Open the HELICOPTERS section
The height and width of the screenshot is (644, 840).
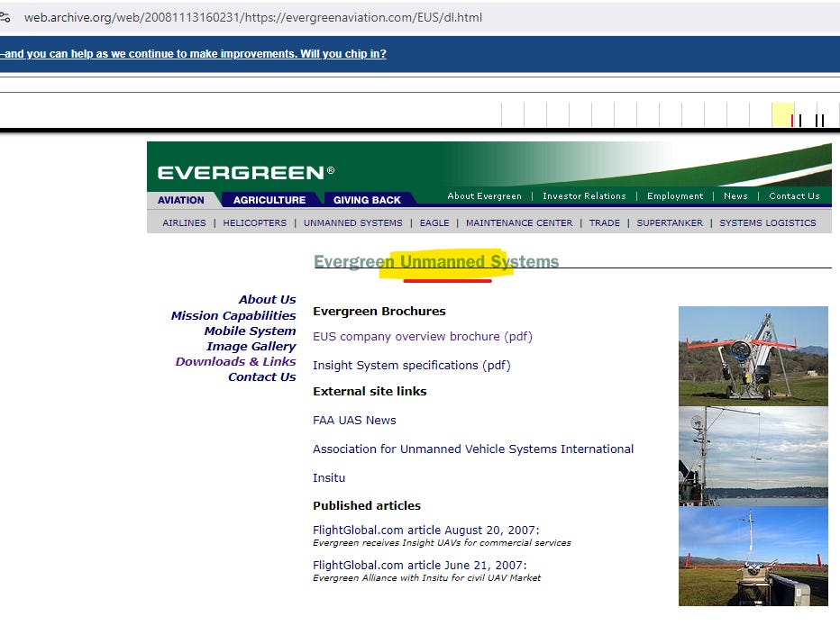click(254, 222)
